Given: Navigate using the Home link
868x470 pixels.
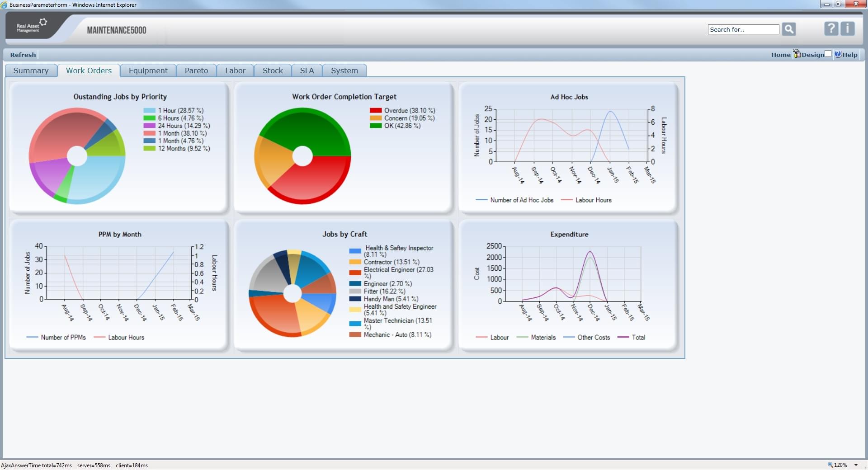Looking at the screenshot, I should click(x=781, y=54).
